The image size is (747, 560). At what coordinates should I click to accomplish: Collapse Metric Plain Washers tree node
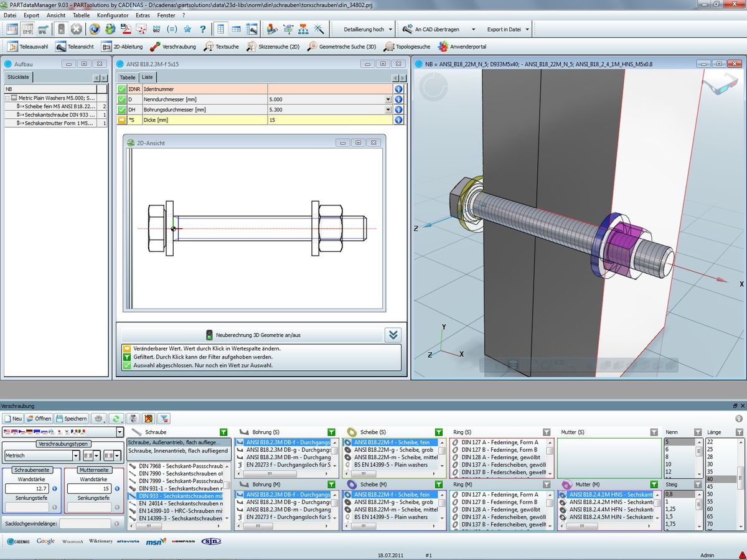[x=8, y=98]
